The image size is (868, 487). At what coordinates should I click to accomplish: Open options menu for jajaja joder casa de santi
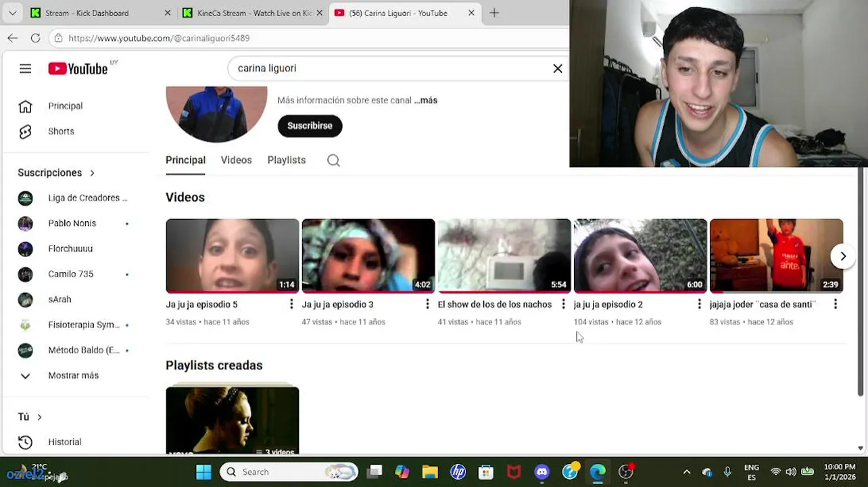point(835,304)
